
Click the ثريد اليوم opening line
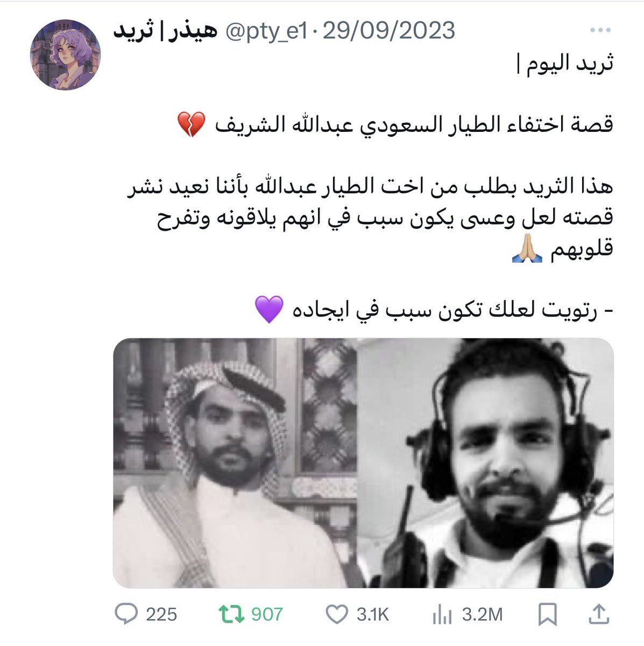[x=565, y=63]
